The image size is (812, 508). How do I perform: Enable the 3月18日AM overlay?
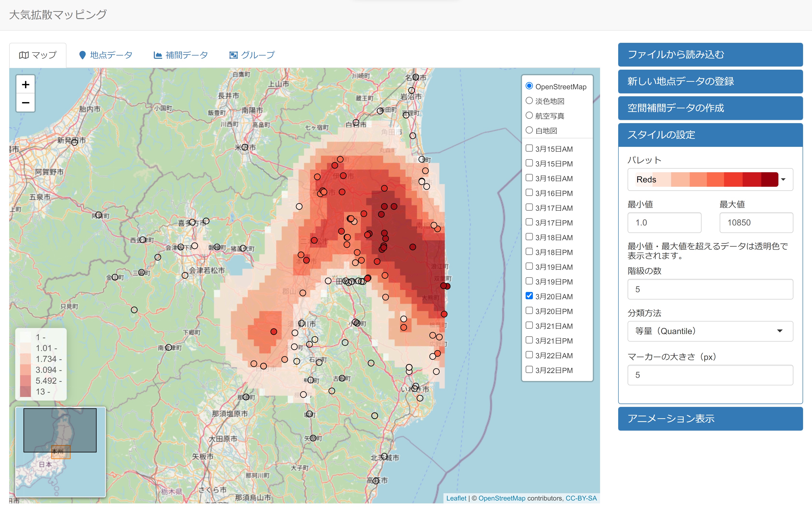point(529,237)
